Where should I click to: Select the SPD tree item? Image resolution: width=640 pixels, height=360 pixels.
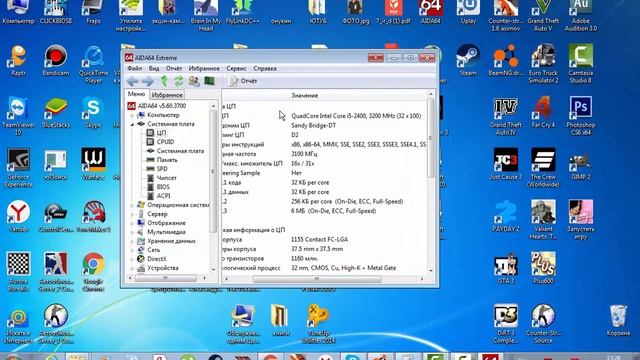tap(157, 169)
